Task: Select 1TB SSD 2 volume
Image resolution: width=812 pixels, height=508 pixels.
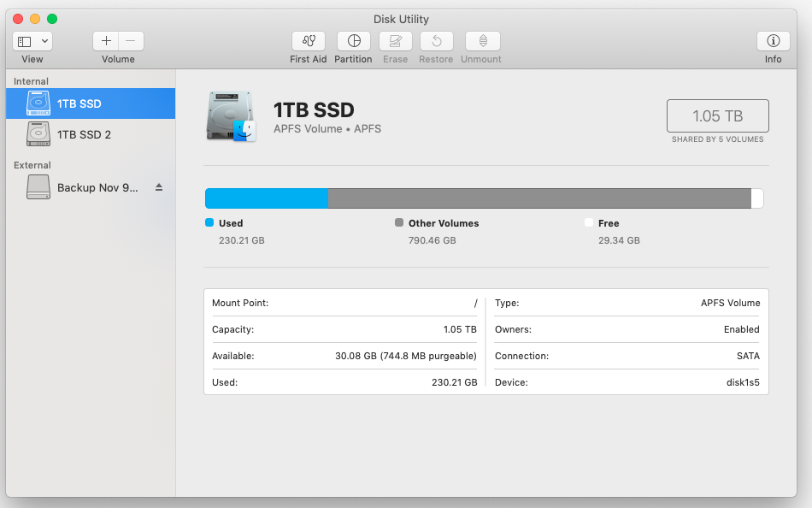Action: 91,134
